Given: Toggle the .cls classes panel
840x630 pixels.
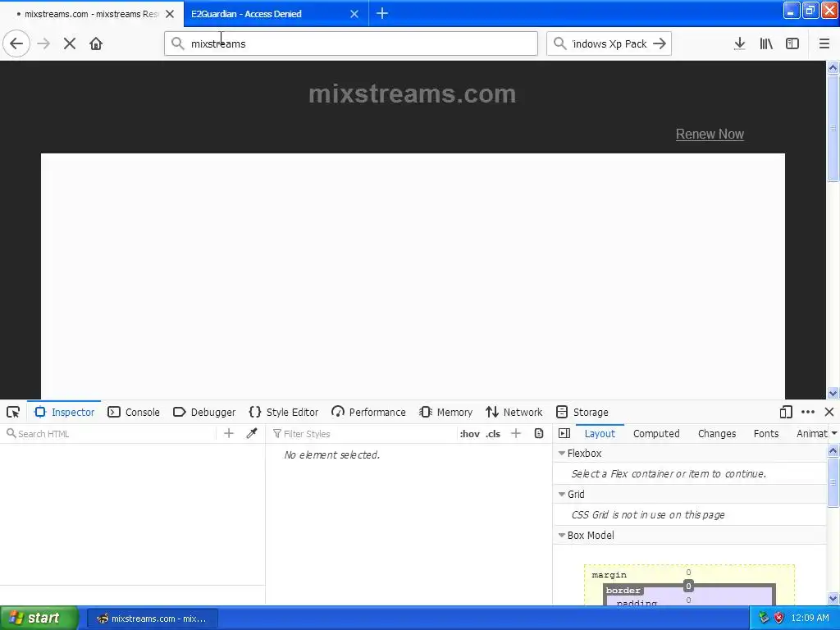Looking at the screenshot, I should pos(493,434).
